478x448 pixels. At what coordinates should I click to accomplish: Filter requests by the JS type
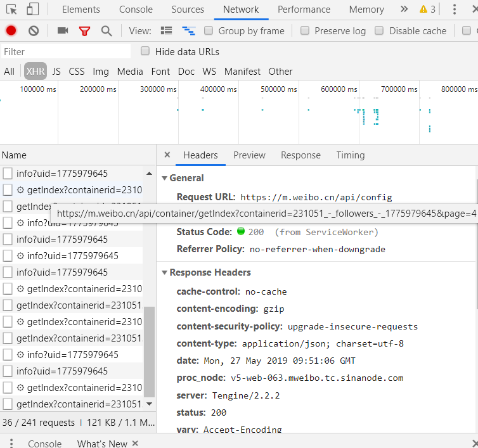56,72
